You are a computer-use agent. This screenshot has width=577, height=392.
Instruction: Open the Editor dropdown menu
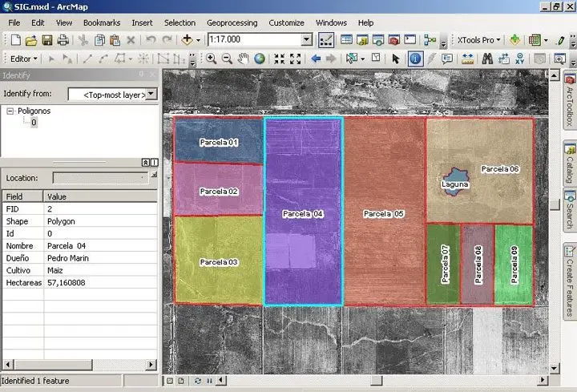click(22, 59)
